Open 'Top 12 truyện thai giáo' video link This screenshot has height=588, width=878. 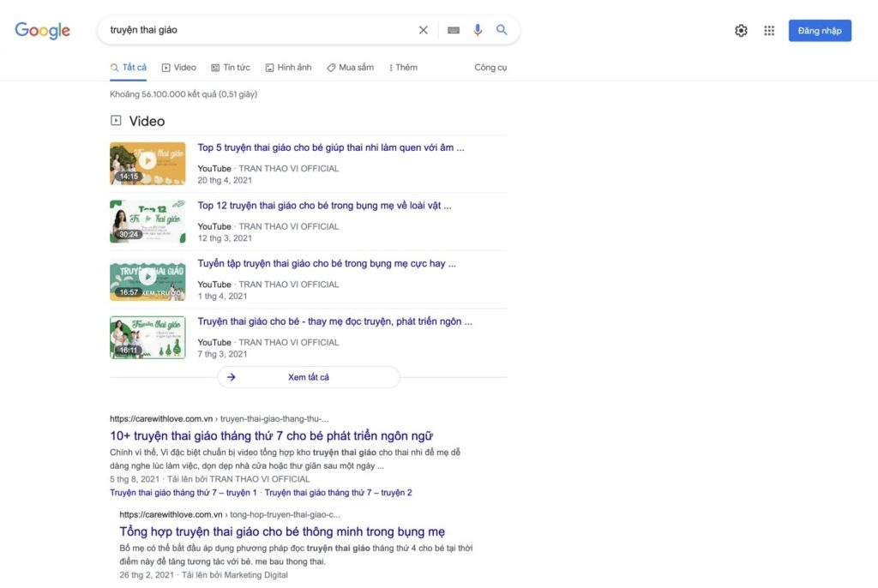324,206
